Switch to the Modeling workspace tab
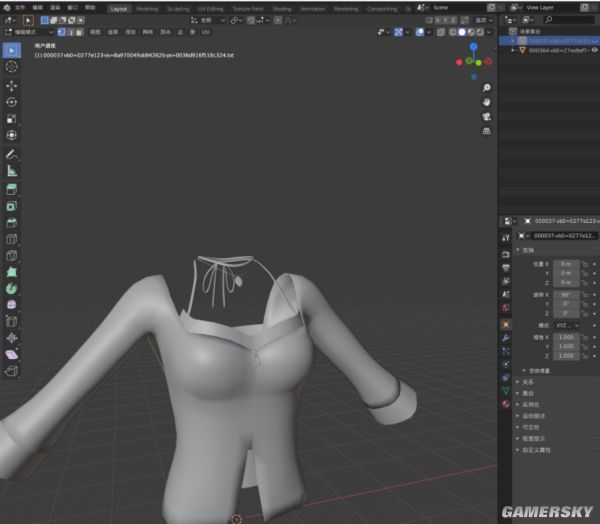 147,8
